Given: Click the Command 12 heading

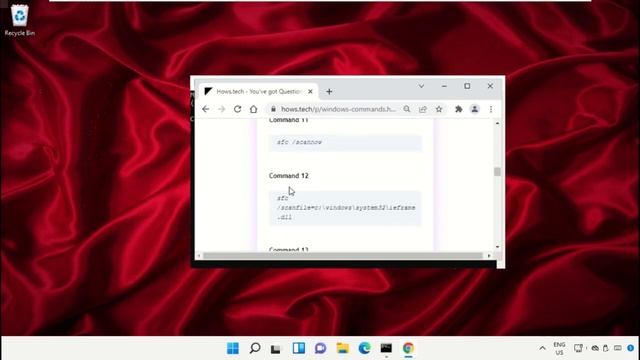Looking at the screenshot, I should click(x=289, y=176).
